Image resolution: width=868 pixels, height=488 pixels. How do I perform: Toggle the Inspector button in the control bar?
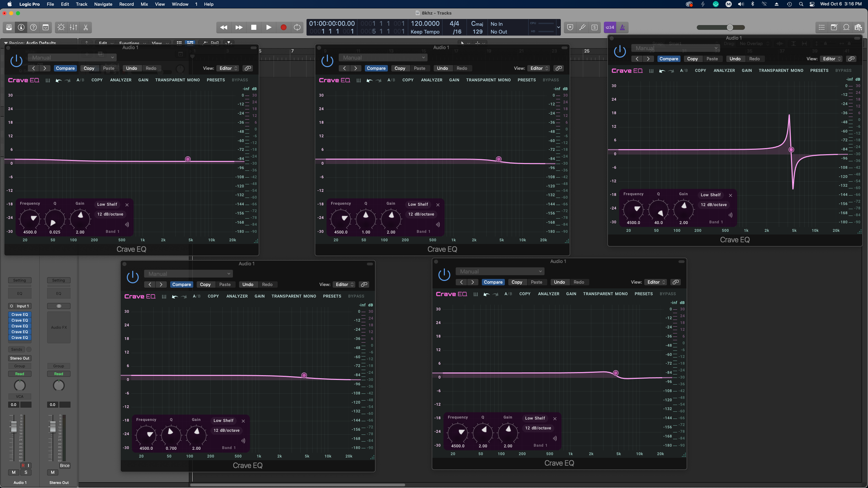pyautogui.click(x=21, y=27)
